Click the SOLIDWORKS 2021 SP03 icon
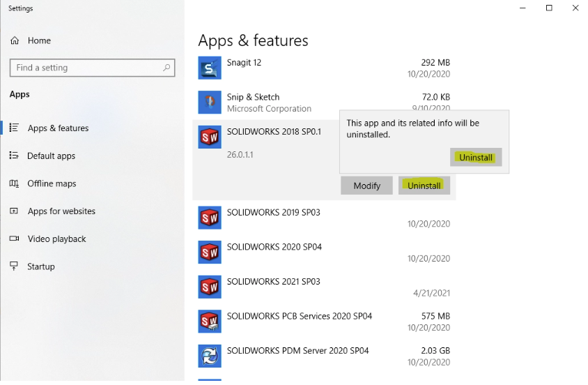Viewport: 588px width, 385px height. coord(210,287)
